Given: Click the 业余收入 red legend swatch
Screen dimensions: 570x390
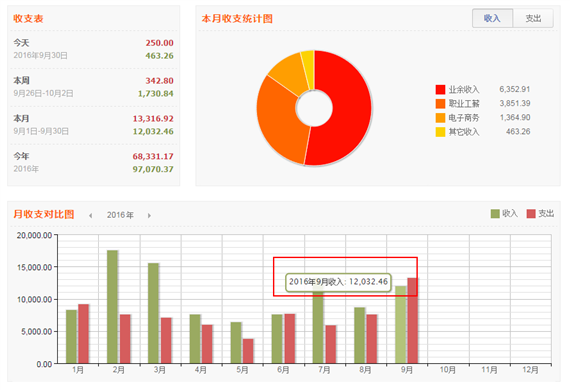Looking at the screenshot, I should 440,89.
